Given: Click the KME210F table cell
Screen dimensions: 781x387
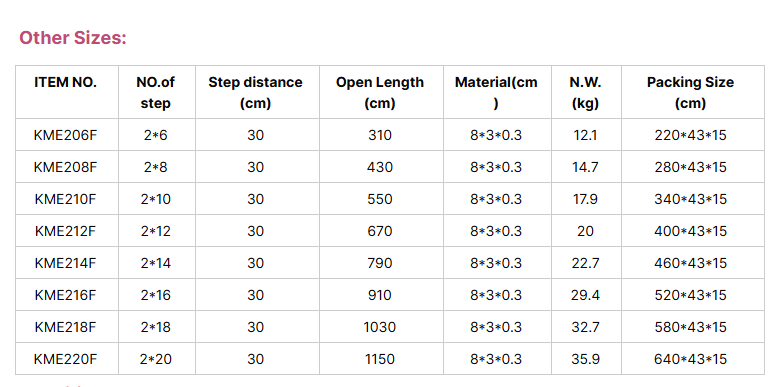Looking at the screenshot, I should coord(65,199).
